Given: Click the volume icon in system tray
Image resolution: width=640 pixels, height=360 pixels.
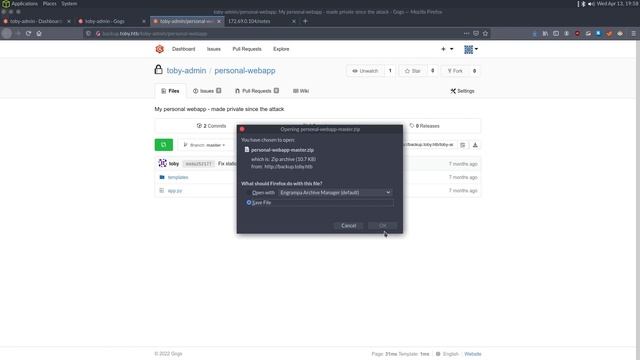Looking at the screenshot, I should tap(591, 4).
